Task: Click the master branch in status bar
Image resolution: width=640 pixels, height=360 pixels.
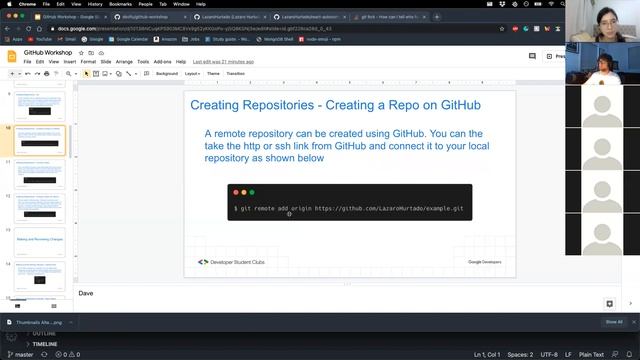Action: pyautogui.click(x=20, y=355)
